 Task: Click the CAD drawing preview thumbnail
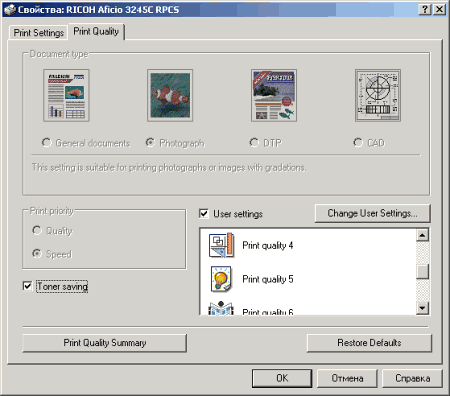(x=378, y=95)
